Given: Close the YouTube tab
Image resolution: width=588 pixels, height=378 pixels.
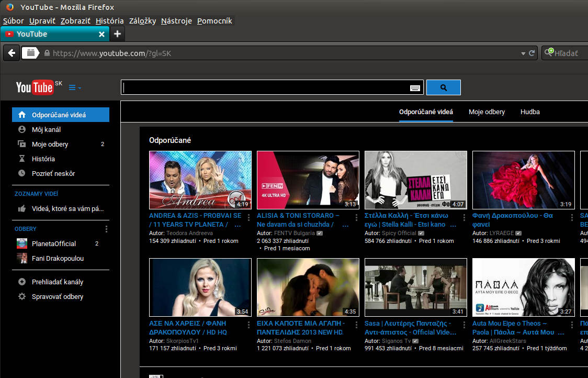Looking at the screenshot, I should click(x=101, y=34).
